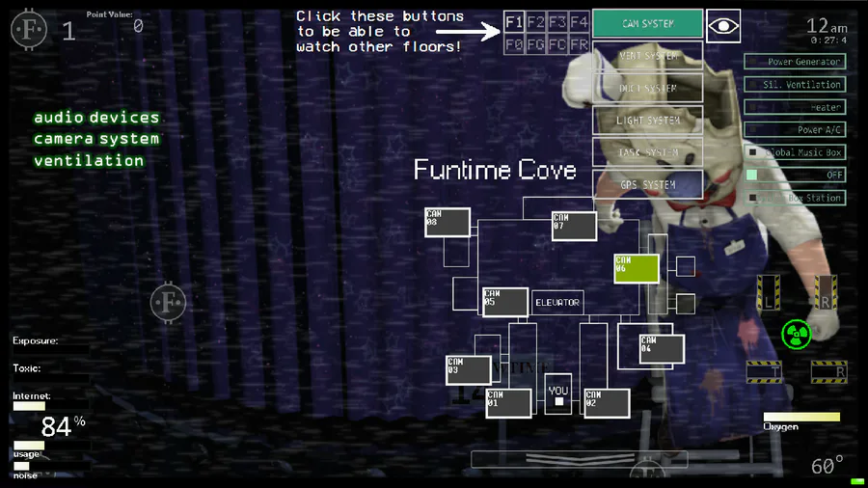This screenshot has width=868, height=488.
Task: Open the CAM SYSTEM panel
Action: coord(648,24)
